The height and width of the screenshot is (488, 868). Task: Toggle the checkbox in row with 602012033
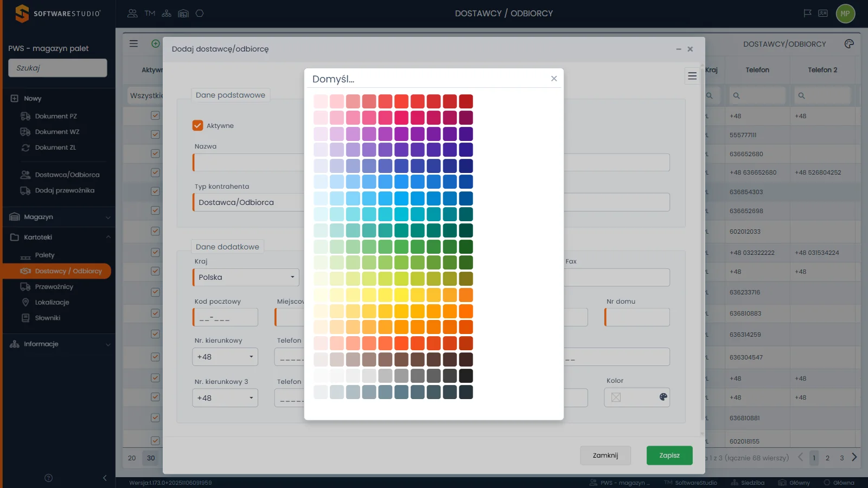(155, 231)
